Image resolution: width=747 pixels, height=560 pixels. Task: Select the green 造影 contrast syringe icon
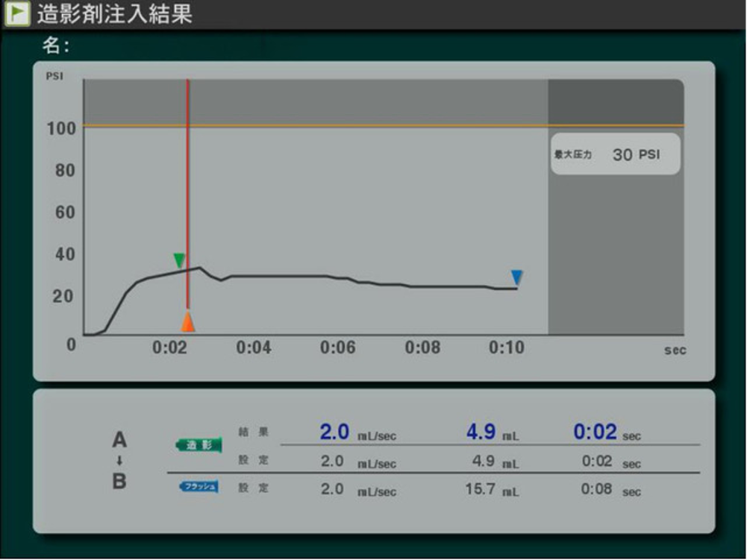coord(199,444)
